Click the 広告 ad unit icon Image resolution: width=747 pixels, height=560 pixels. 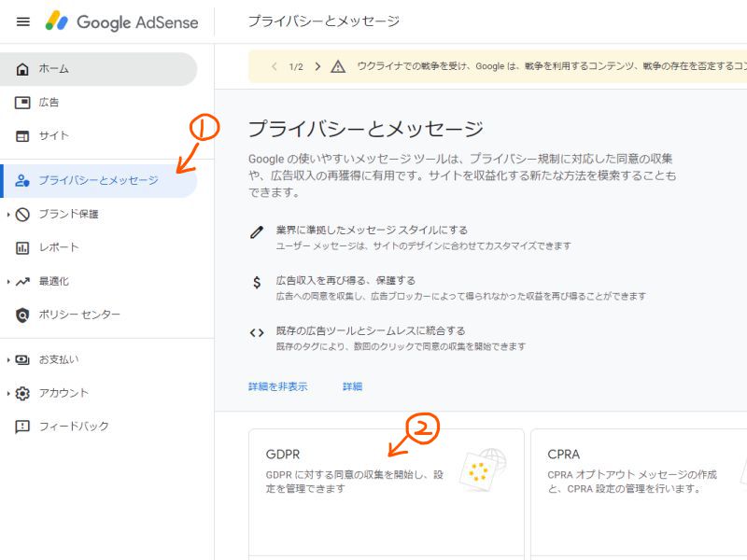[x=22, y=103]
